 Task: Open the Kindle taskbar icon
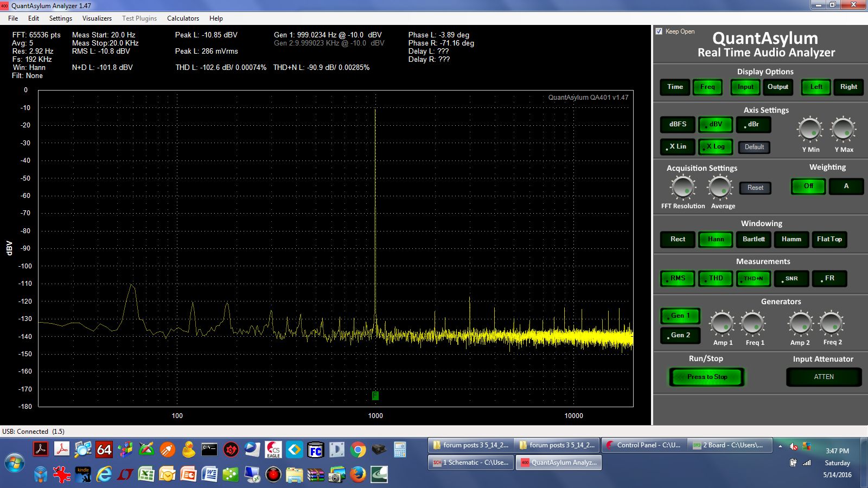pyautogui.click(x=83, y=475)
